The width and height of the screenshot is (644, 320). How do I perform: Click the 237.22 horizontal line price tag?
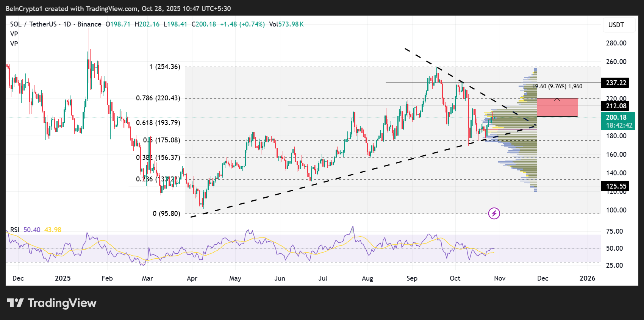pos(616,83)
